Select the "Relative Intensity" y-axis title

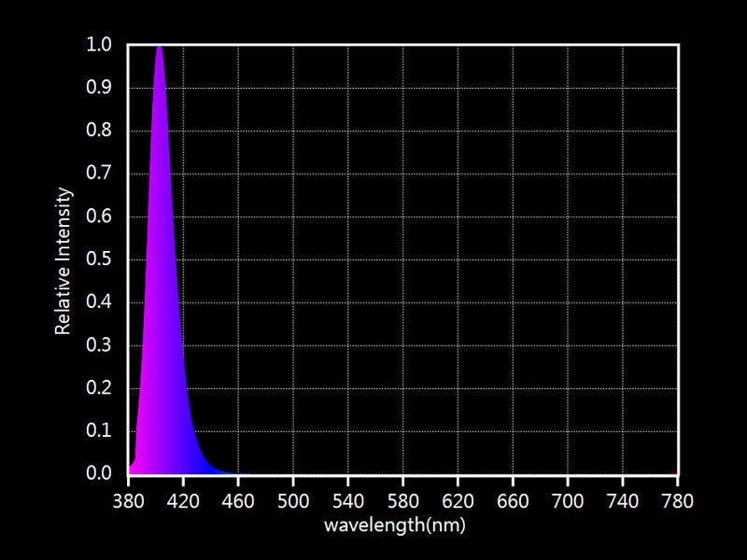coord(63,260)
